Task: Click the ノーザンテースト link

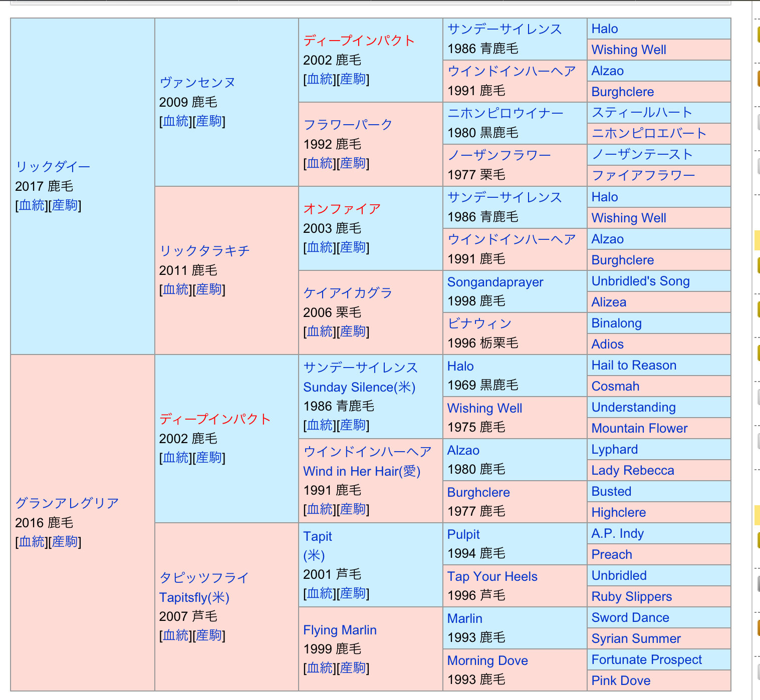Action: [x=642, y=155]
